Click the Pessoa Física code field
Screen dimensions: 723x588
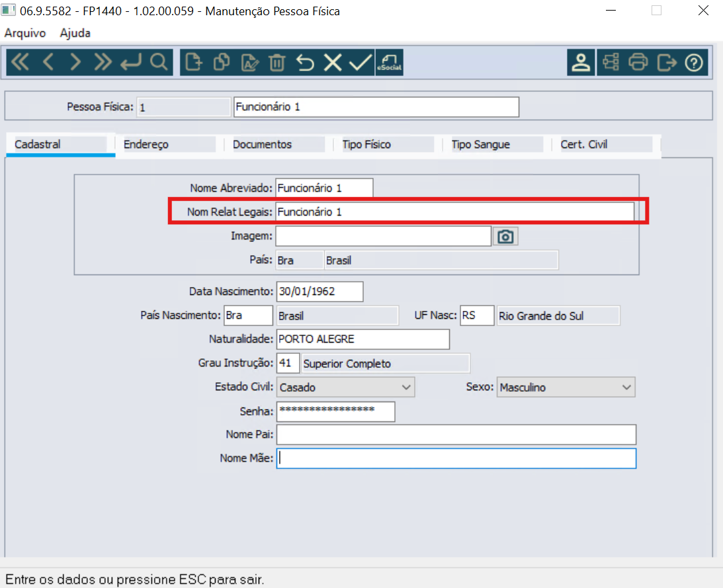(x=184, y=107)
